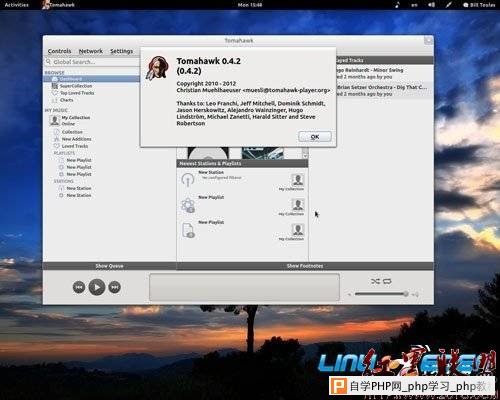This screenshot has width=500, height=400.
Task: Open the user menu in top bar
Action: click(x=479, y=5)
